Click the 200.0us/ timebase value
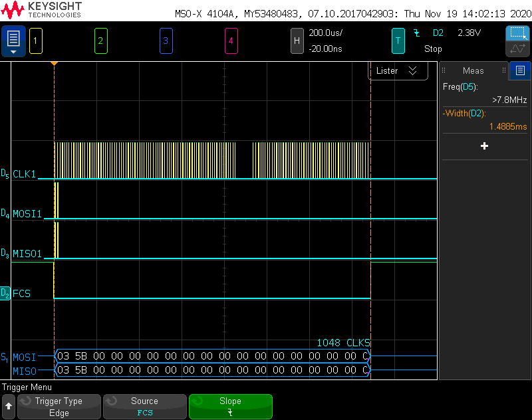This screenshot has width=532, height=420. coord(325,33)
